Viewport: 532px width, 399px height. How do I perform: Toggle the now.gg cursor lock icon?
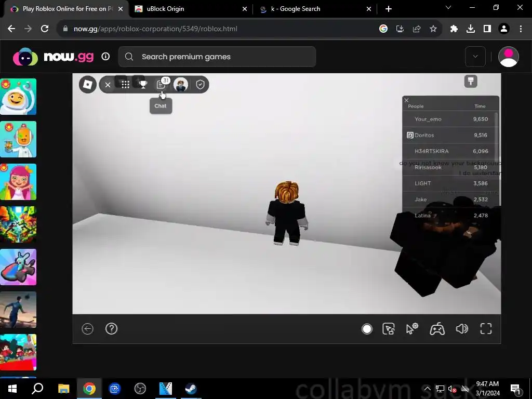click(389, 329)
